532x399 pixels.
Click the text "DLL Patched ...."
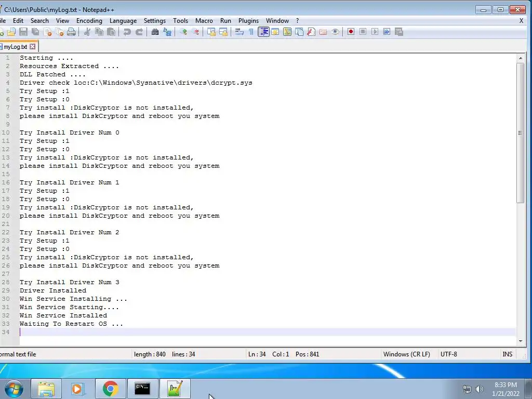click(52, 74)
